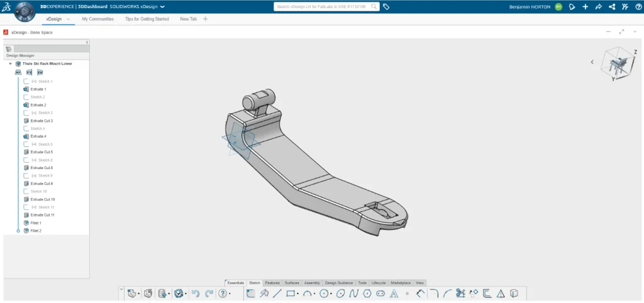Click the search xDesign input field
This screenshot has width=644, height=303.
(x=321, y=7)
